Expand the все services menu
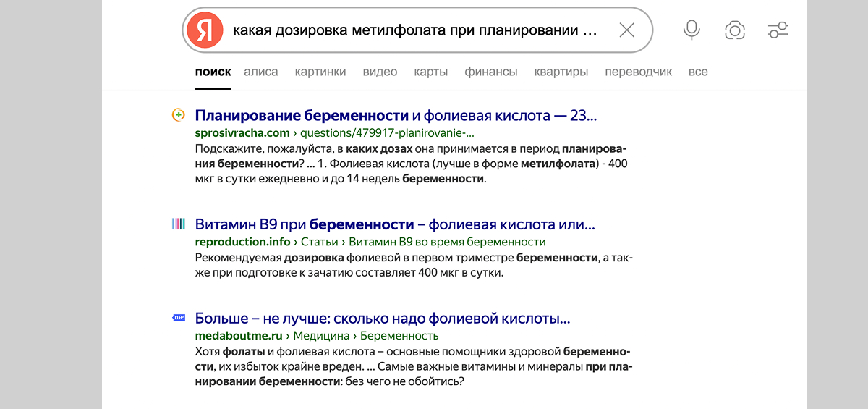This screenshot has height=409, width=868. pyautogui.click(x=698, y=72)
